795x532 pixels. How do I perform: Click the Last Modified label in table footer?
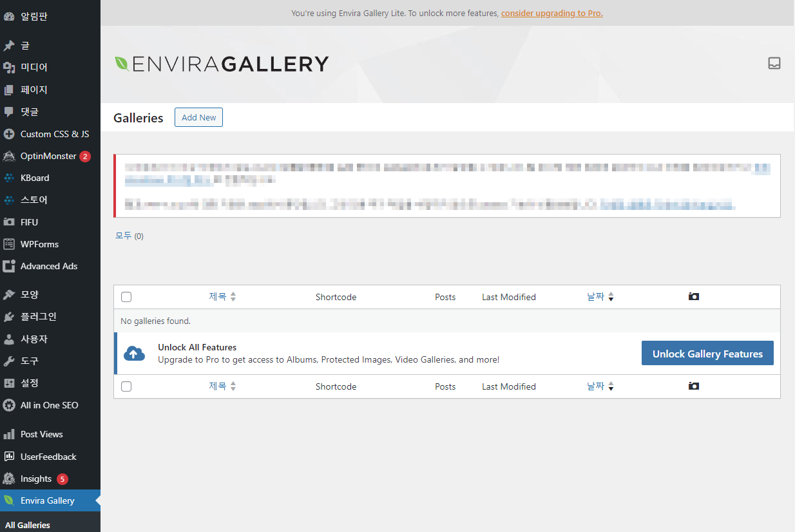[509, 386]
